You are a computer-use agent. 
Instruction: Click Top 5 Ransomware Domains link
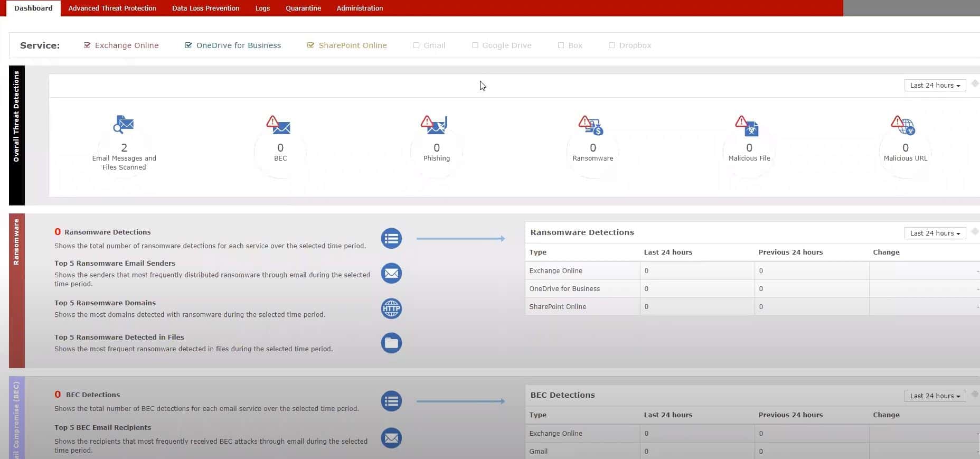(x=105, y=303)
